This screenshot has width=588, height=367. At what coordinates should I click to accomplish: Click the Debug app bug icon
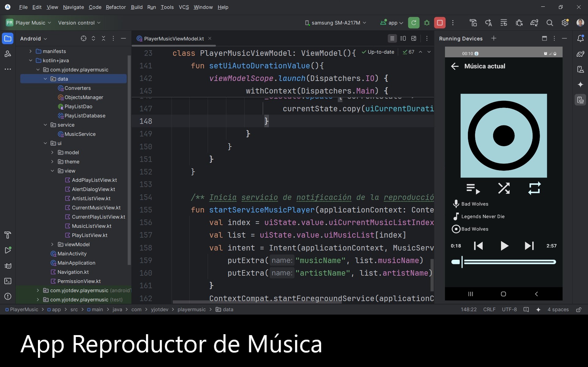pyautogui.click(x=427, y=23)
